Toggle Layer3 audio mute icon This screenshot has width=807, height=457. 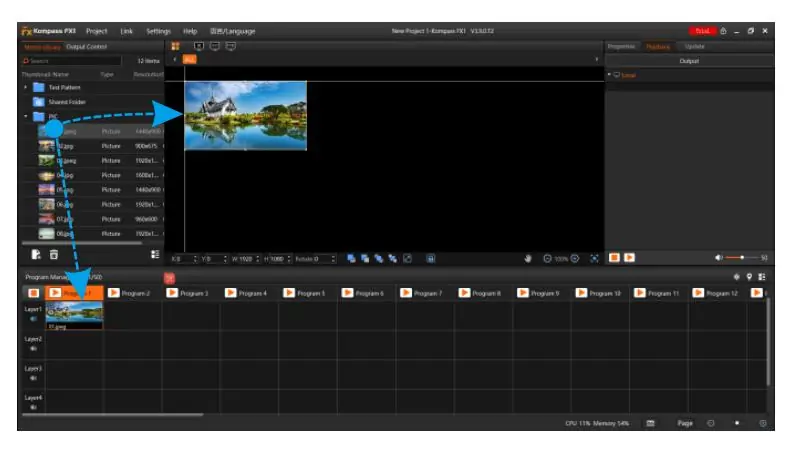[33, 378]
